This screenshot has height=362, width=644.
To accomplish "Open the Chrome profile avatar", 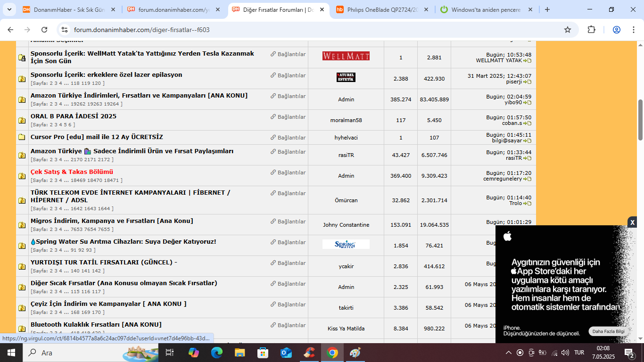I will (617, 30).
